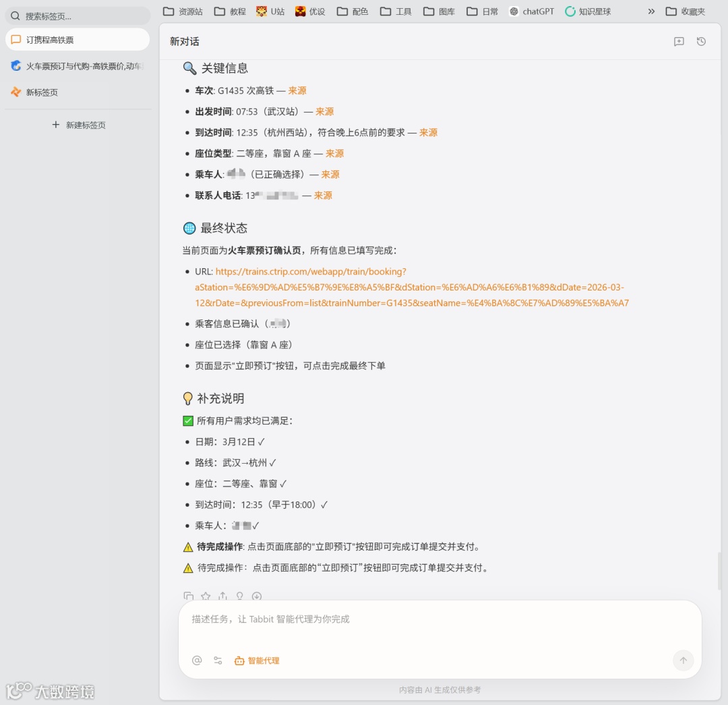The width and height of the screenshot is (728, 705).
Task: Click the 最终状态 heading text
Action: pos(224,228)
